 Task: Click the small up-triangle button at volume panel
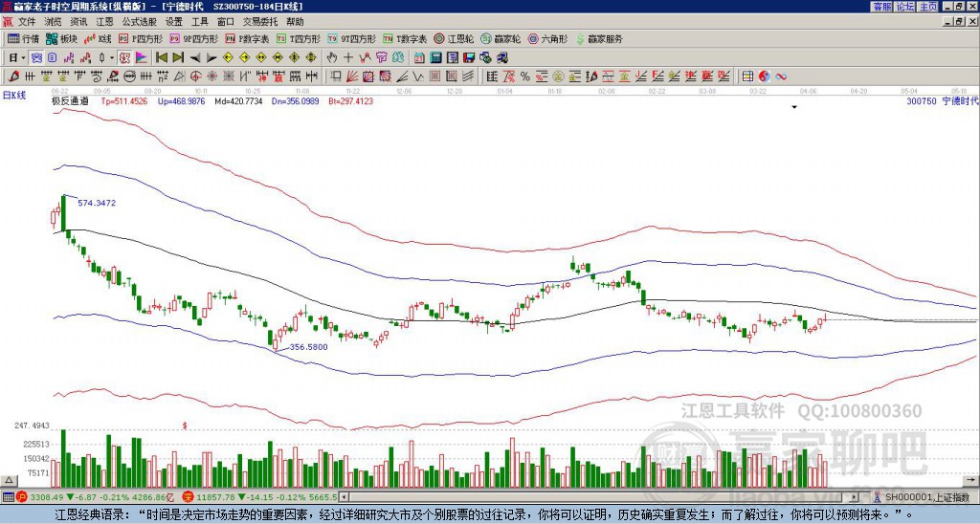click(x=9, y=481)
